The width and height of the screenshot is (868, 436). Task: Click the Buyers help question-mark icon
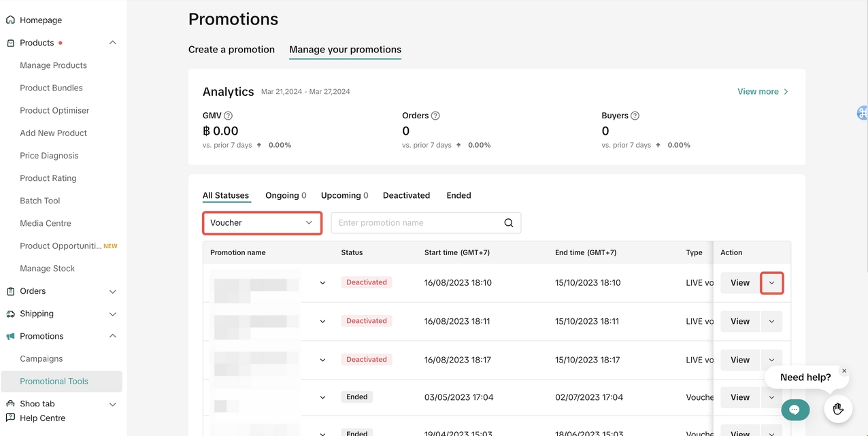point(635,116)
